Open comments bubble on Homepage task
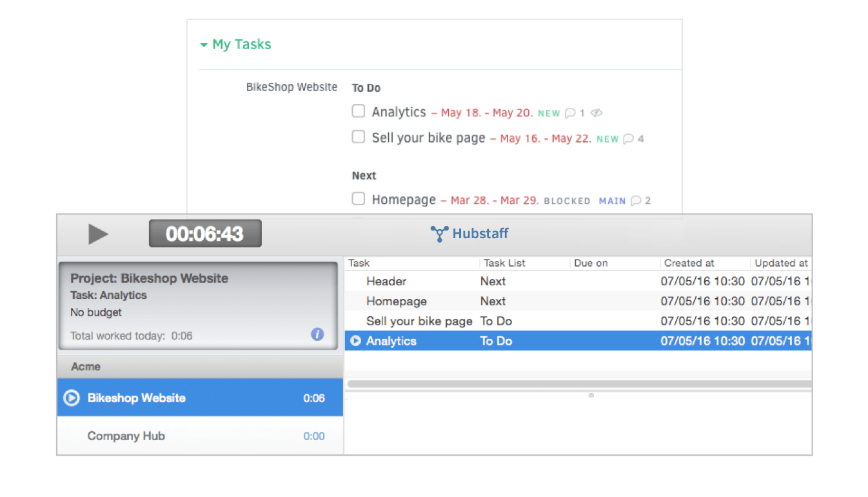The width and height of the screenshot is (868, 497). (636, 201)
